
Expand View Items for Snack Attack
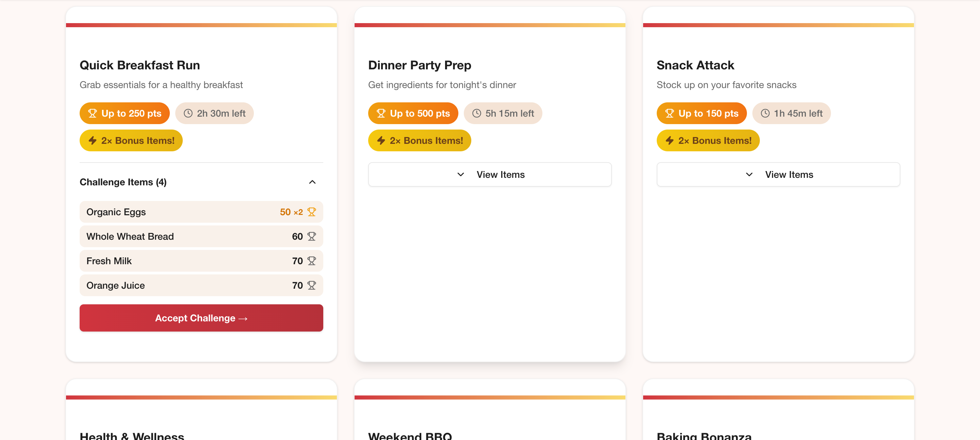point(778,174)
